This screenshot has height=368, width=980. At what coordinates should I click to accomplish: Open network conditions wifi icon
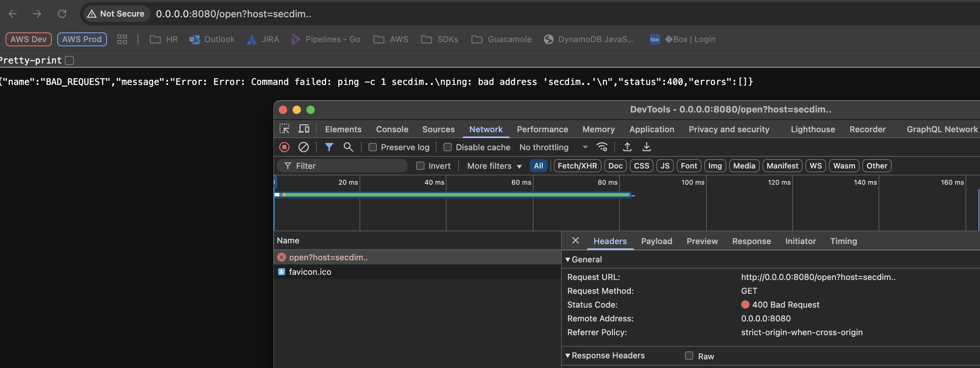[602, 147]
